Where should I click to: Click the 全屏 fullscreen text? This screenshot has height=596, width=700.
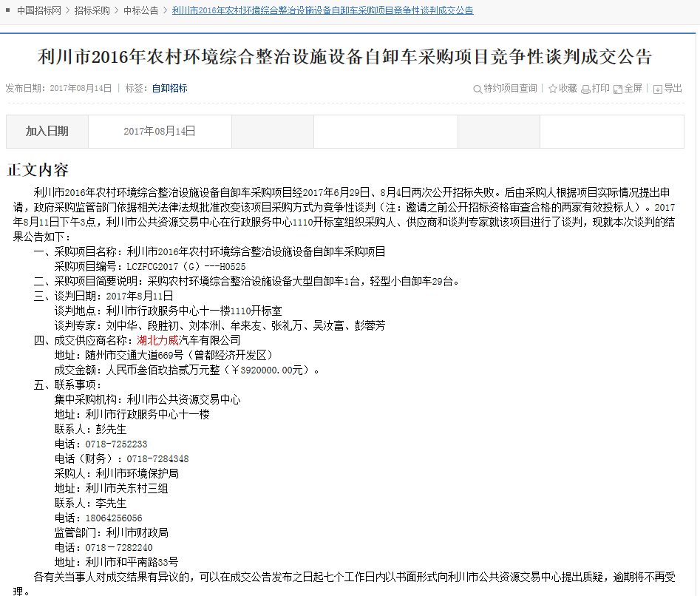pos(633,89)
